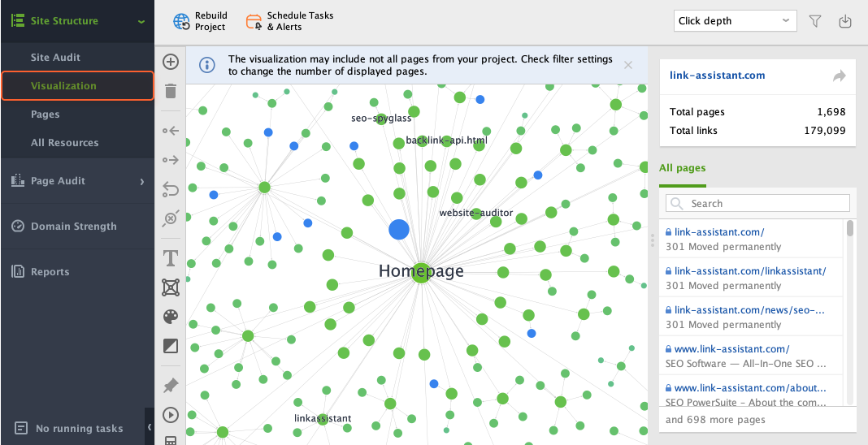This screenshot has width=868, height=445.
Task: Select the large blue node above Homepage
Action: [398, 230]
